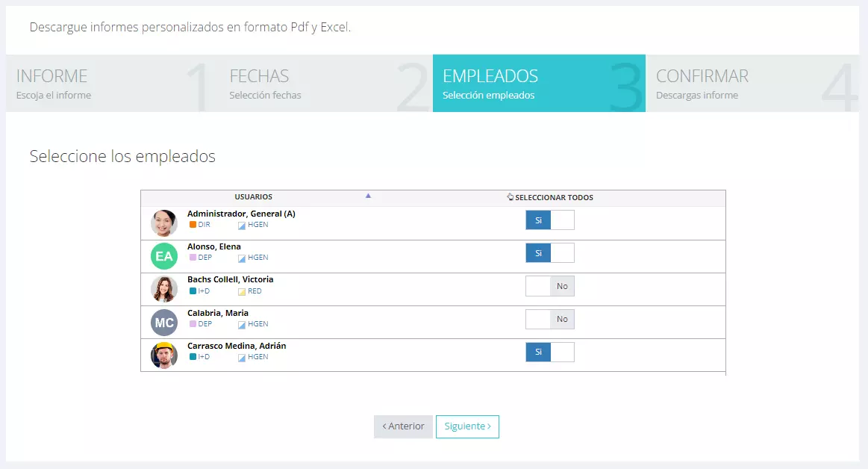
Task: Click Adrián Carrasco Medina's hard-hat photo
Action: 164,355
